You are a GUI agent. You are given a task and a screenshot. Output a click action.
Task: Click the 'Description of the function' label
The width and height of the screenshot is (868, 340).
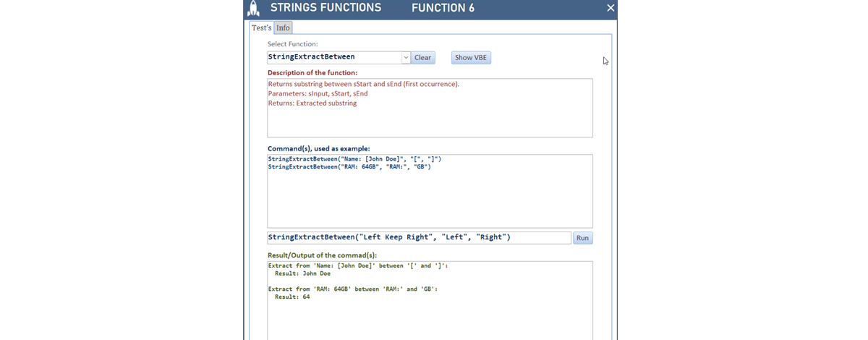pos(312,73)
